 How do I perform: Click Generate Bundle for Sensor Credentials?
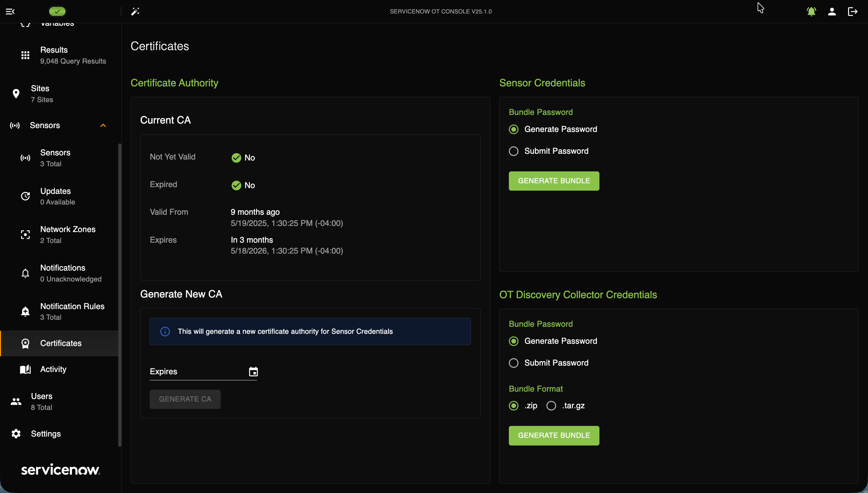coord(554,181)
